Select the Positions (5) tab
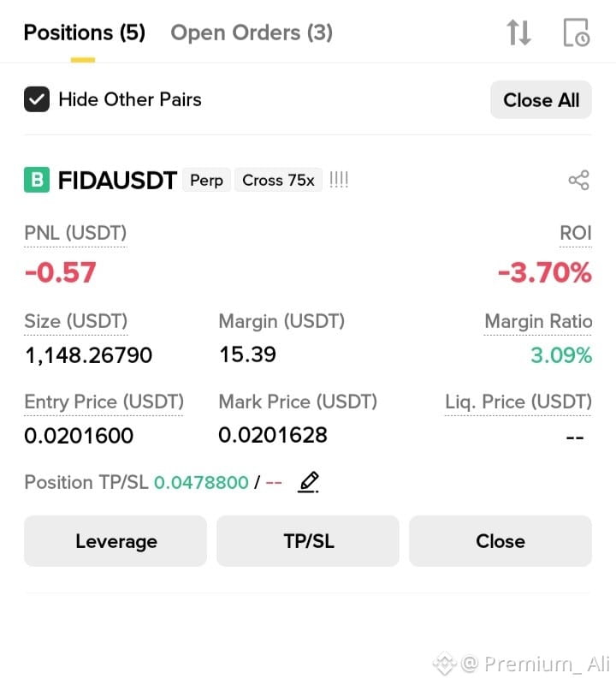This screenshot has width=616, height=685. tap(84, 33)
